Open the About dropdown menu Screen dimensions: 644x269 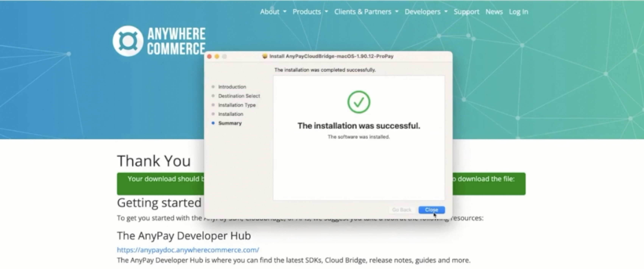pos(273,12)
